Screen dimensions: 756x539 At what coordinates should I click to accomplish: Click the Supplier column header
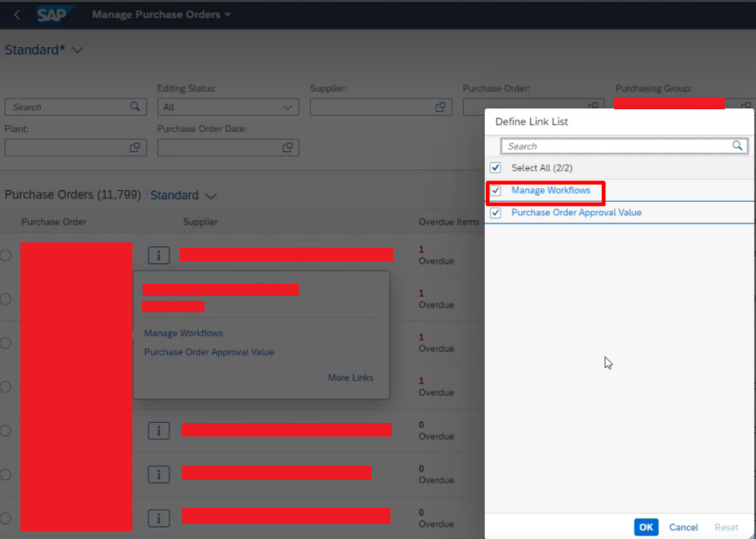pyautogui.click(x=200, y=222)
